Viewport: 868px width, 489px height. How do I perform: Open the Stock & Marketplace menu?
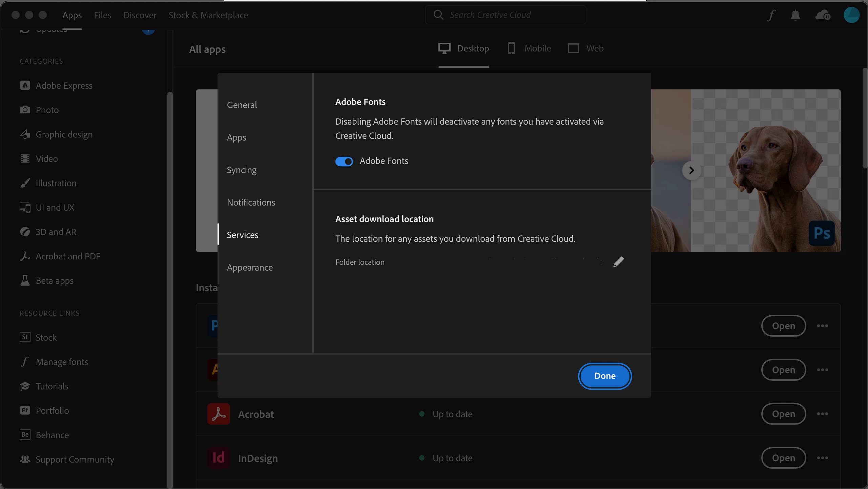(x=208, y=15)
